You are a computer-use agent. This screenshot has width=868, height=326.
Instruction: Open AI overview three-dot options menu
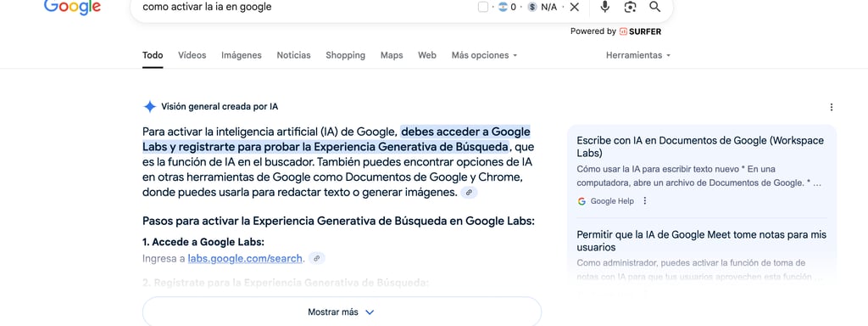[831, 107]
